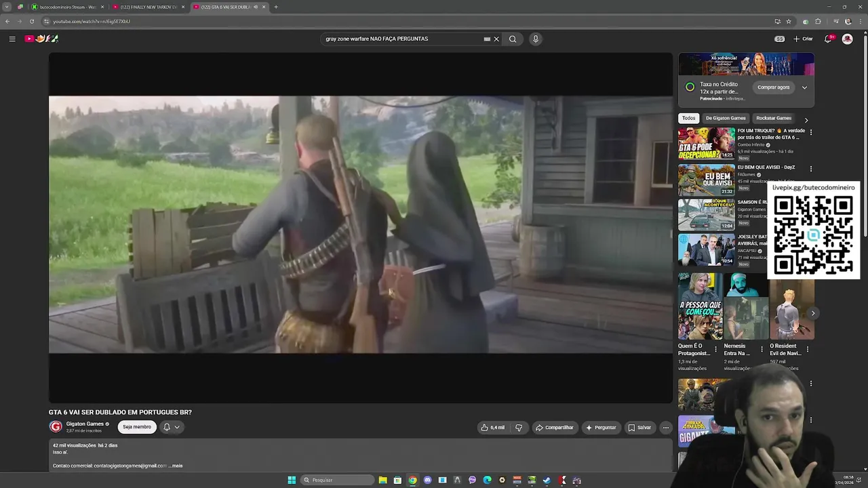Open Microsoft Edge in the taskbar
Screen dimensions: 868x488
coord(487,480)
